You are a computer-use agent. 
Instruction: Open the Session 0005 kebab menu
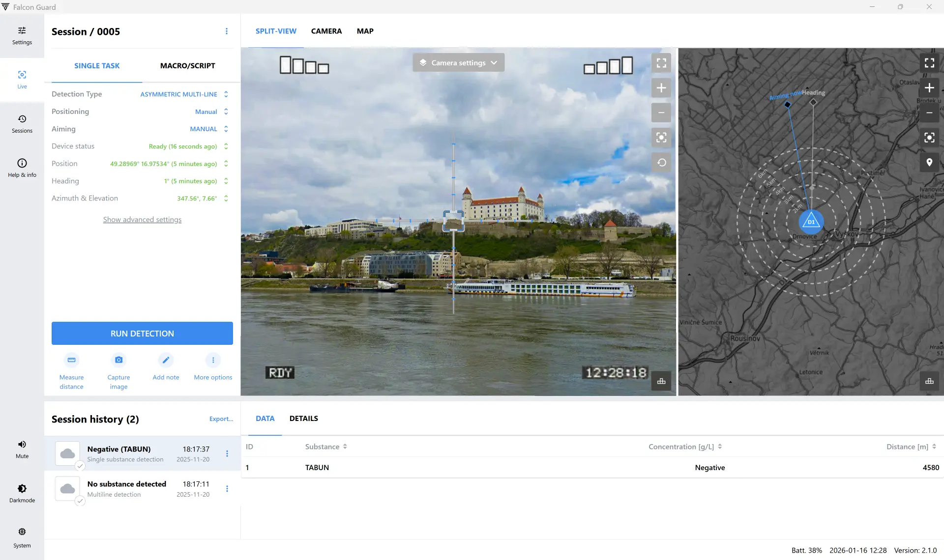pos(227,31)
